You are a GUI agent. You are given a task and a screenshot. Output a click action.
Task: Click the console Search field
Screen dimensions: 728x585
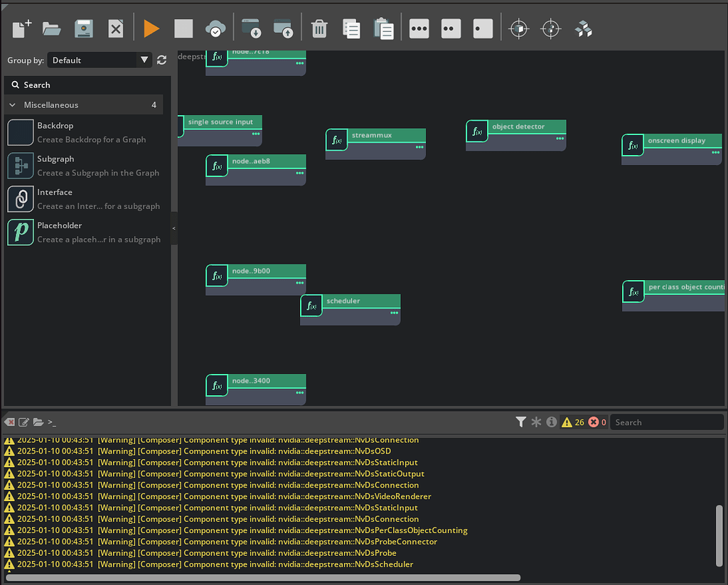coord(665,422)
